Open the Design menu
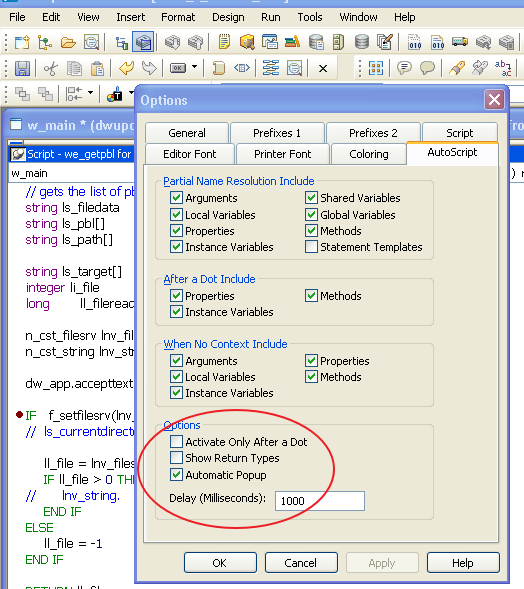 tap(228, 17)
